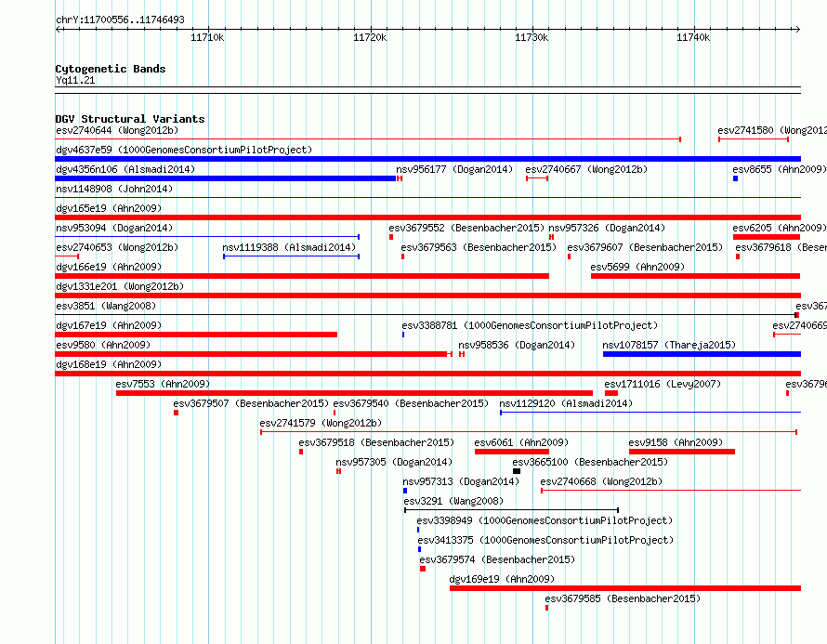Click esv9580 (Ahn2009) label
The width and height of the screenshot is (827, 644).
[103, 345]
